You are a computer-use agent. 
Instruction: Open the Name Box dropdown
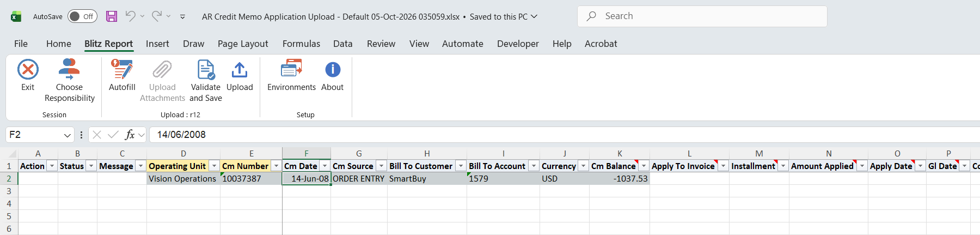(67, 135)
